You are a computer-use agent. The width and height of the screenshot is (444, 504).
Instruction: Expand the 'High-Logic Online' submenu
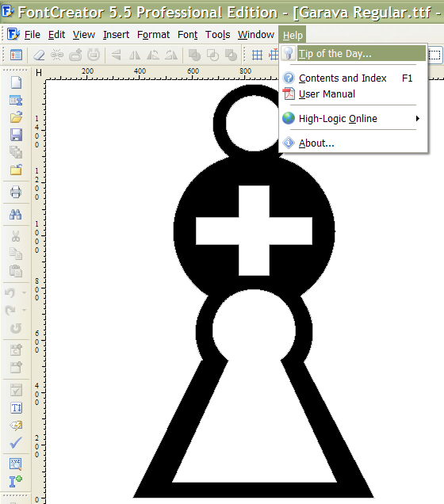click(x=354, y=119)
